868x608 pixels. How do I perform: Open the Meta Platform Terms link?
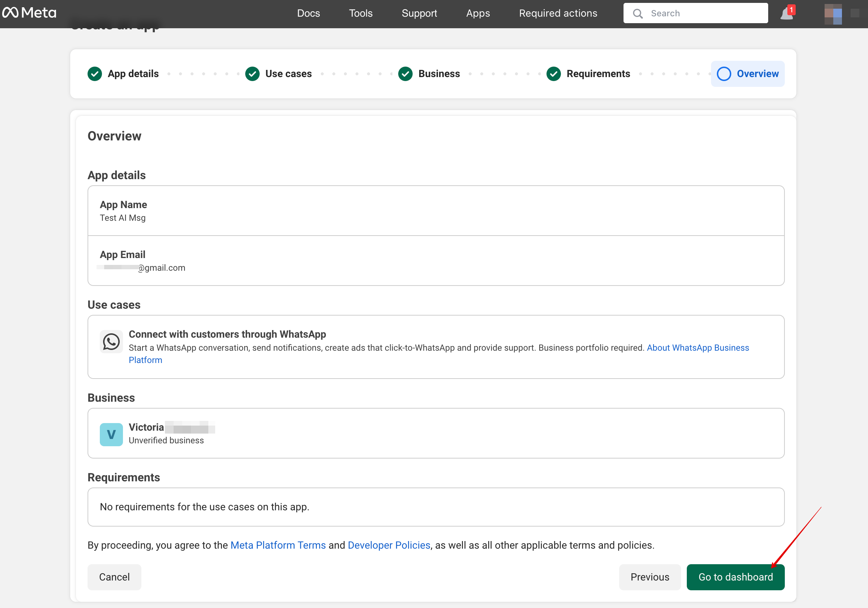tap(278, 545)
